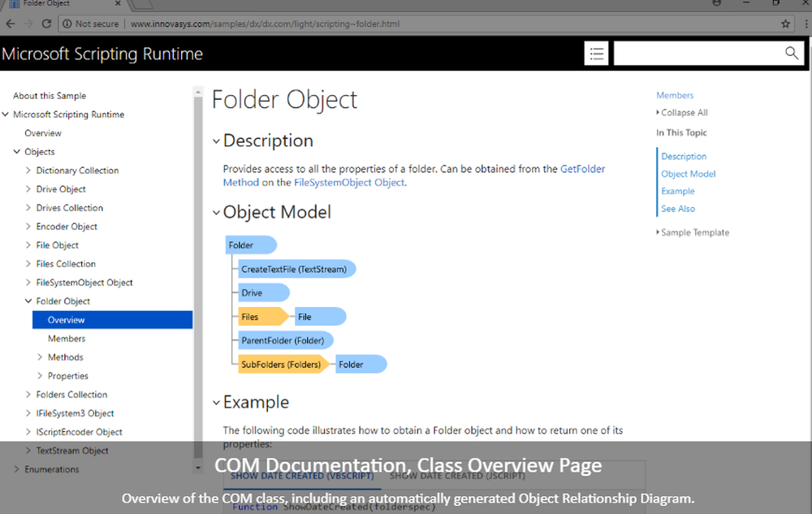Expand the Dictionary Collection node

[28, 171]
